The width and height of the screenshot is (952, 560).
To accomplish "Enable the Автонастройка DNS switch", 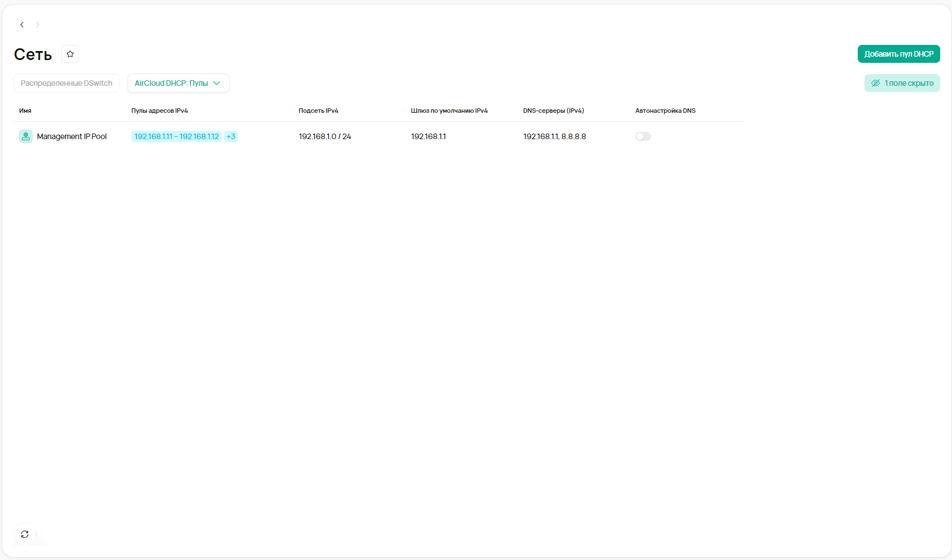I will click(x=643, y=136).
